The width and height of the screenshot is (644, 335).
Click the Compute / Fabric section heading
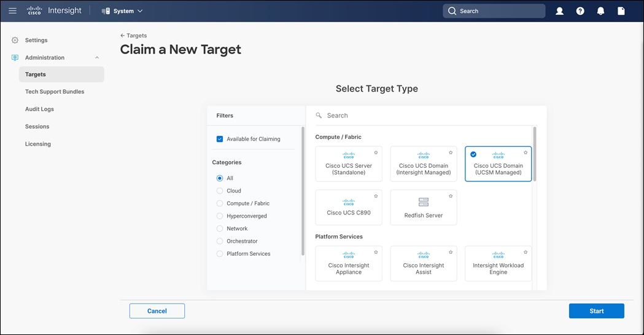[338, 137]
